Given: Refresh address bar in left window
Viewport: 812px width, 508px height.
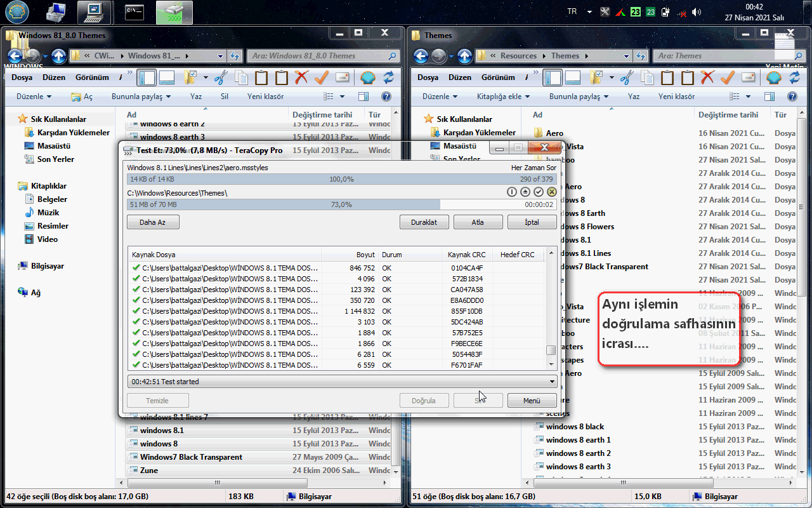Looking at the screenshot, I should pos(235,56).
